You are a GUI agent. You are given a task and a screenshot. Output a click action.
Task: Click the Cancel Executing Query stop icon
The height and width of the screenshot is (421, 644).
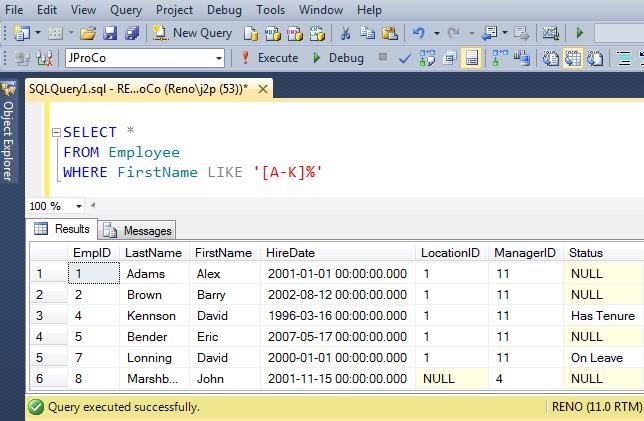383,57
